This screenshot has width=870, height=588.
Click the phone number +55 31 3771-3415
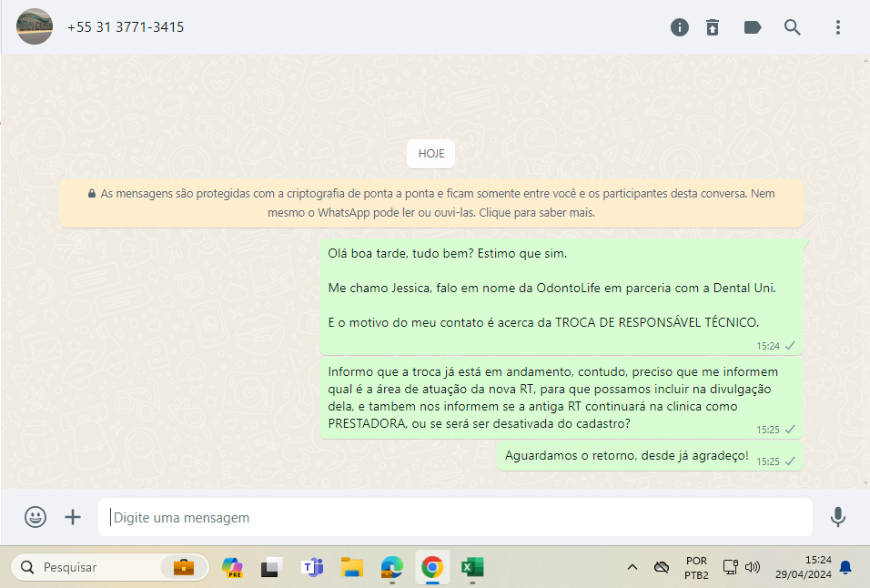(126, 27)
